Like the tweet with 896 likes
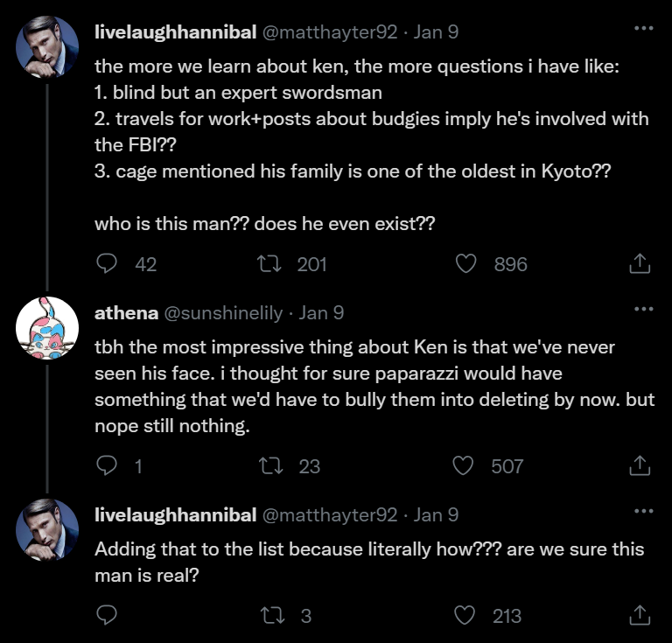This screenshot has width=672, height=643. point(468,263)
